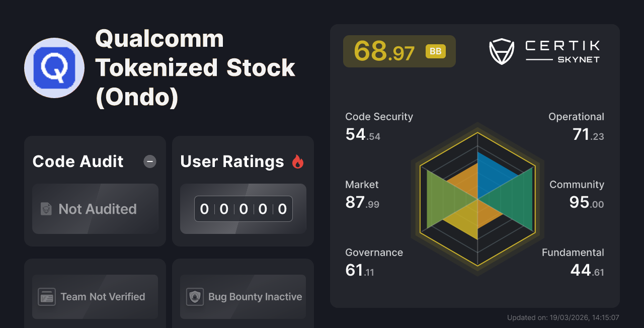Select the Fundamental category label
Viewport: 644px width, 328px height.
(x=573, y=253)
